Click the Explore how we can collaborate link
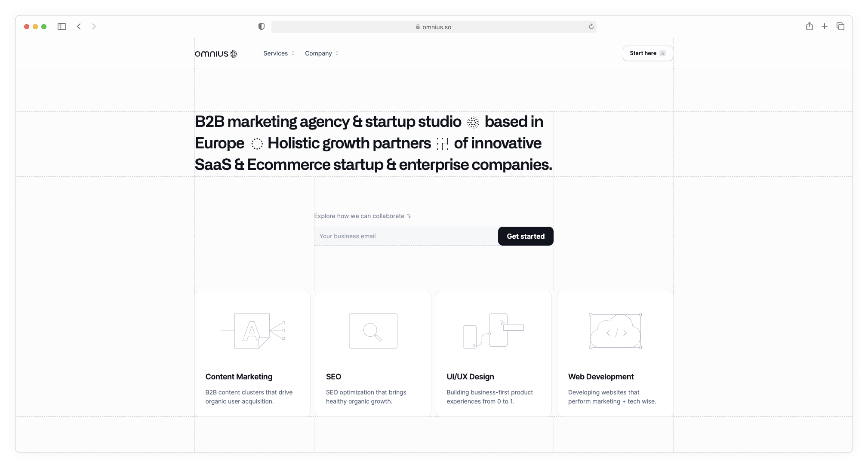The image size is (868, 468). point(362,216)
